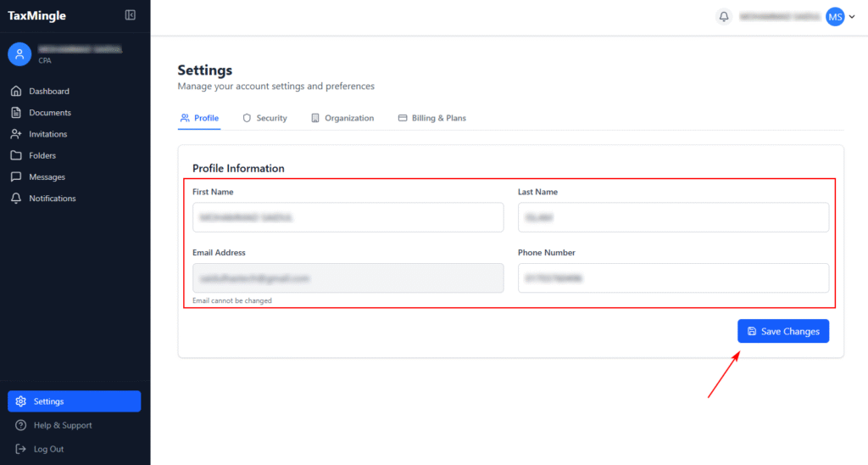Click the Messages chat bubble icon
This screenshot has width=868, height=465.
[x=16, y=176]
